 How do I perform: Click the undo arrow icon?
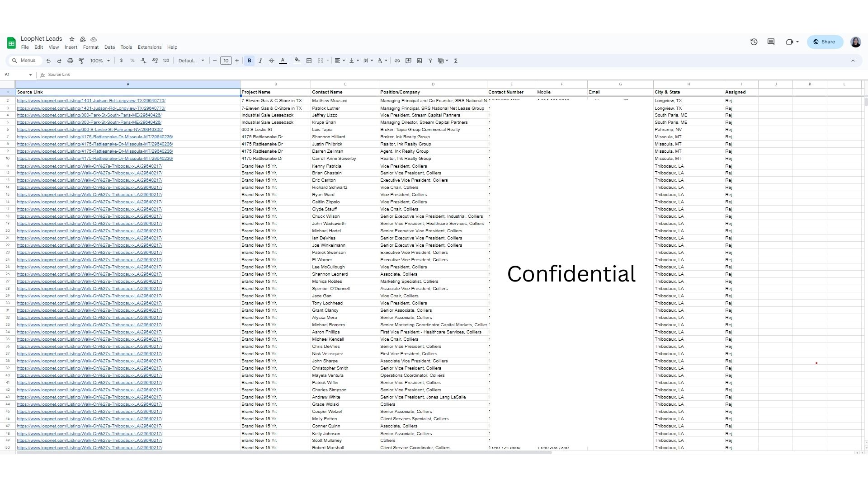(x=48, y=61)
